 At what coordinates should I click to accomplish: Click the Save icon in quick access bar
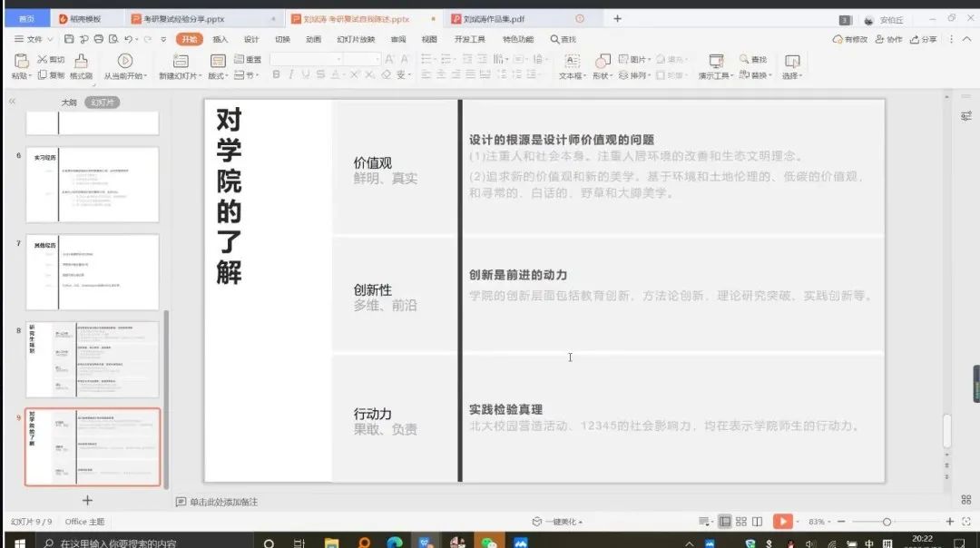[x=69, y=39]
